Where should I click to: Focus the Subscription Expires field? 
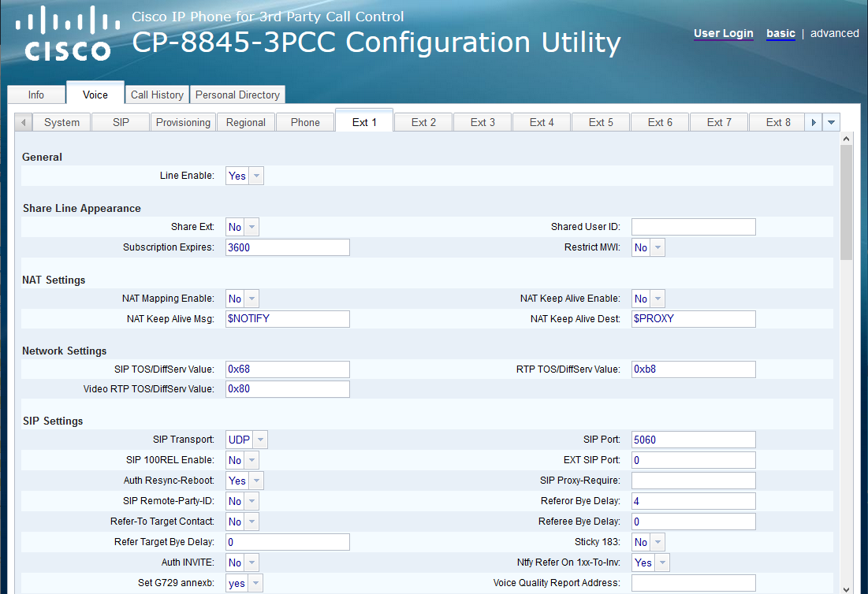[287, 247]
